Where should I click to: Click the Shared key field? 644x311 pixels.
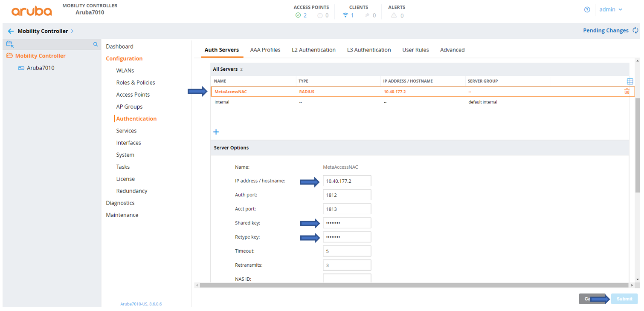click(347, 223)
